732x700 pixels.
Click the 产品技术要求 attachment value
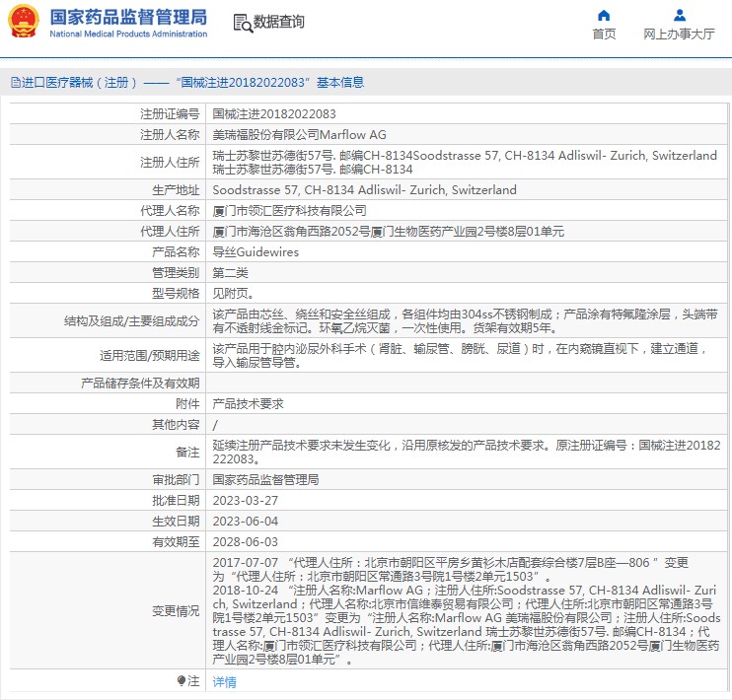click(249, 403)
